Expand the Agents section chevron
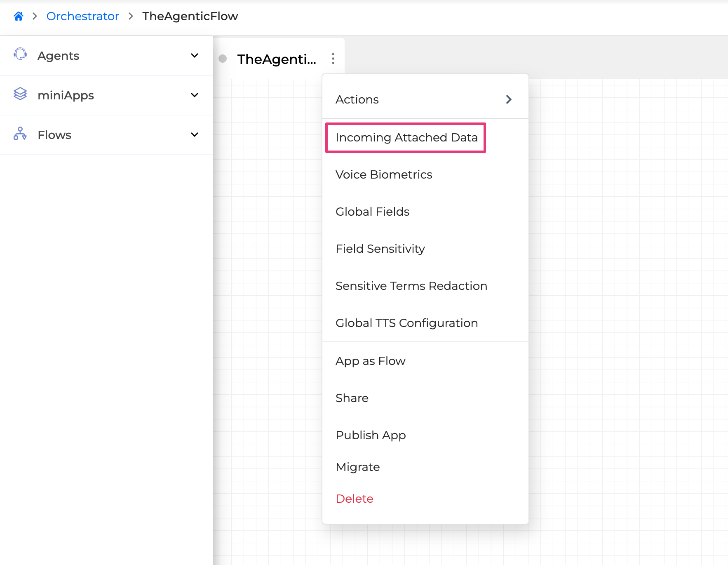 [195, 55]
